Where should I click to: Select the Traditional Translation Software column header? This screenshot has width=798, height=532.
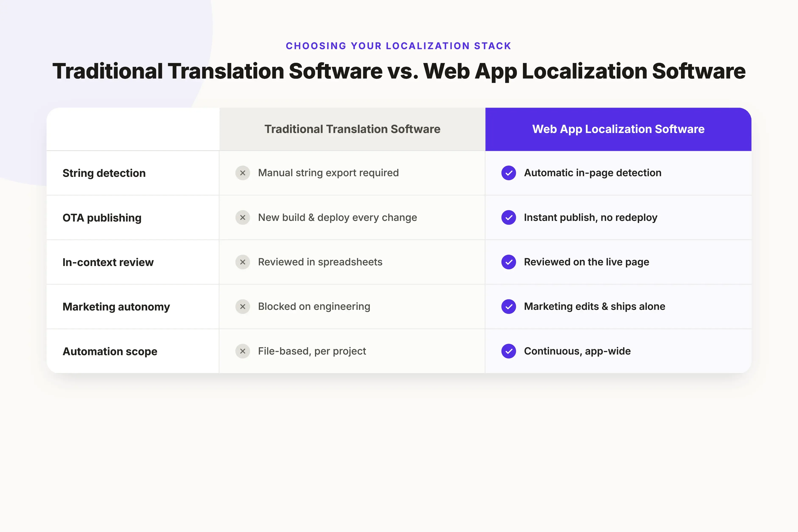click(x=352, y=129)
